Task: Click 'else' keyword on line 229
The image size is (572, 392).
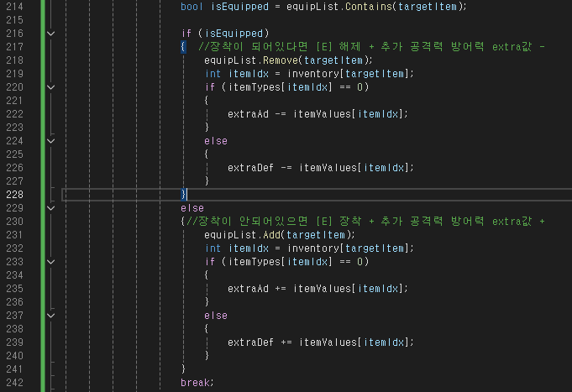Action: coord(192,208)
